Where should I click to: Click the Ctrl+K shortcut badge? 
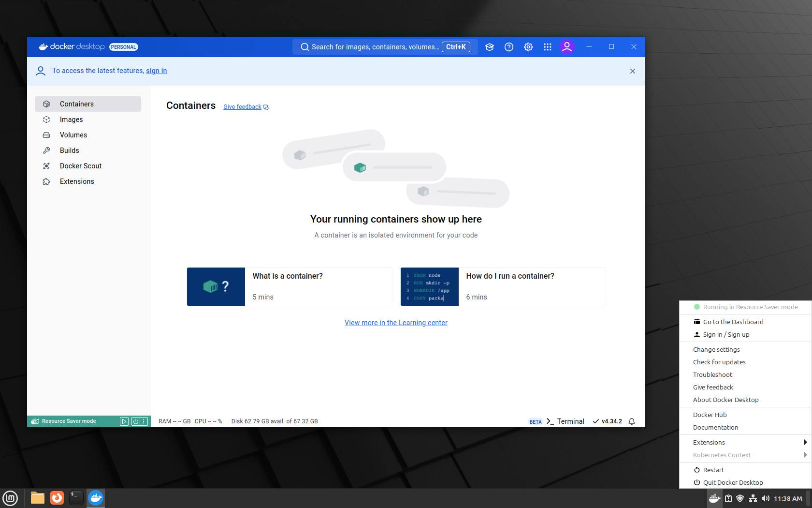click(456, 47)
